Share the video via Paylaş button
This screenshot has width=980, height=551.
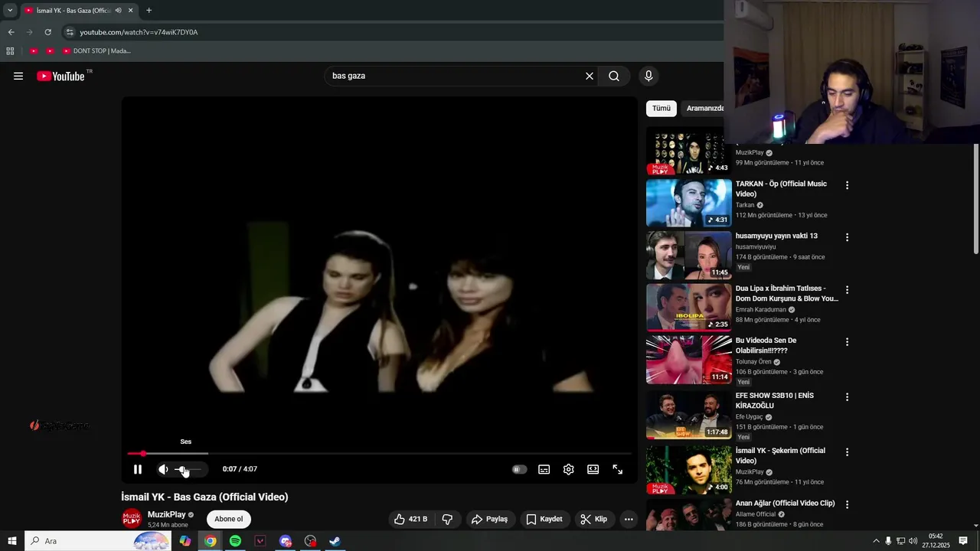pyautogui.click(x=490, y=519)
